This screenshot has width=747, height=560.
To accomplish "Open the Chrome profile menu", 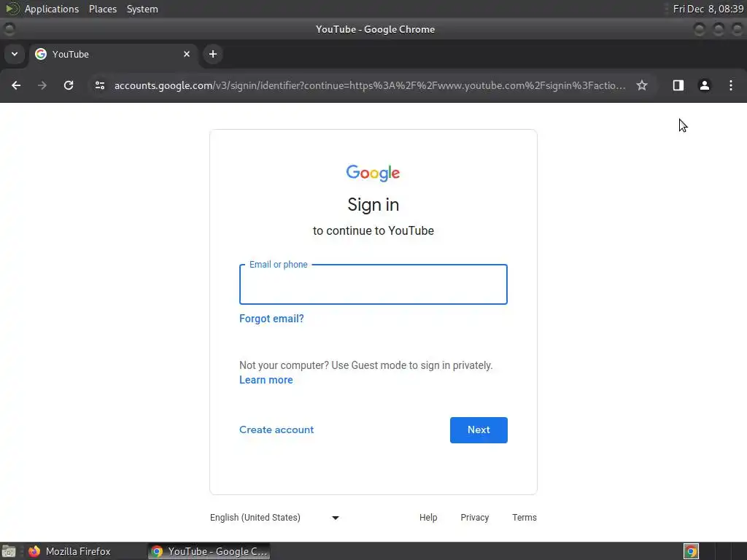I will click(705, 85).
